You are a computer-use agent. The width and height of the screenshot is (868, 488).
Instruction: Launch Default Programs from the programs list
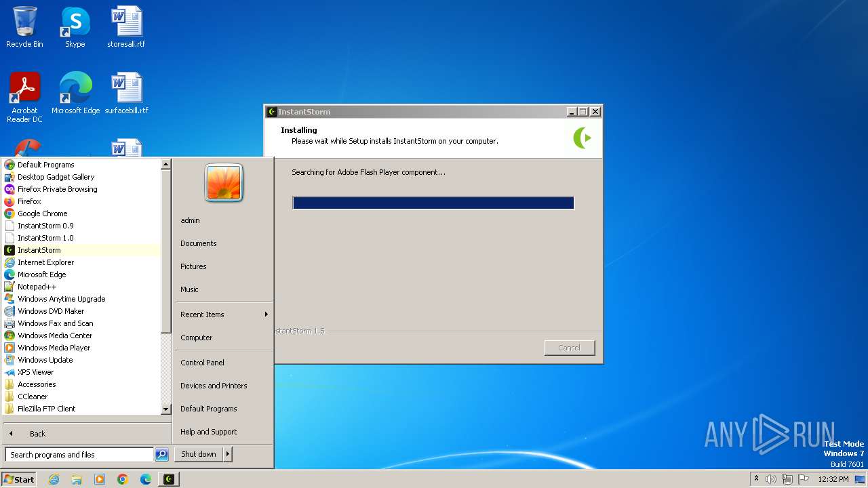point(81,165)
